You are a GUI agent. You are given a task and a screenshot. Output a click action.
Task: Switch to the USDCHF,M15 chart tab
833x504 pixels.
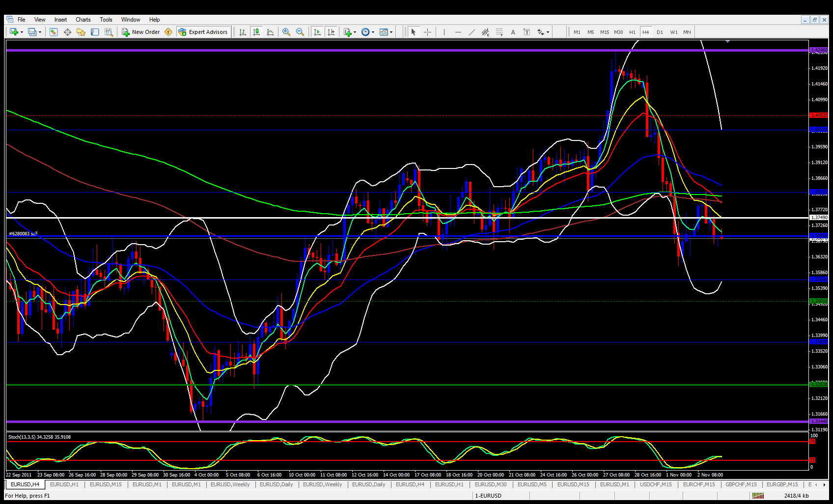[655, 484]
